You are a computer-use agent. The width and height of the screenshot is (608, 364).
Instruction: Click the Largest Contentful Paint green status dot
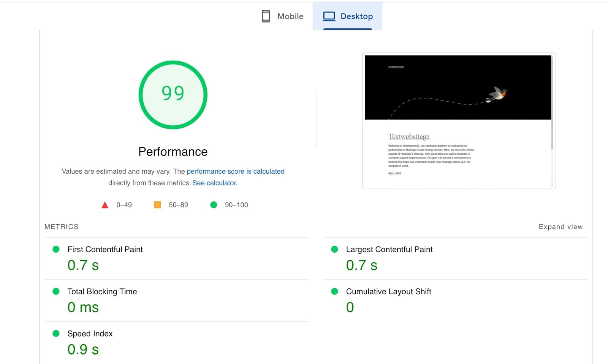pos(334,249)
